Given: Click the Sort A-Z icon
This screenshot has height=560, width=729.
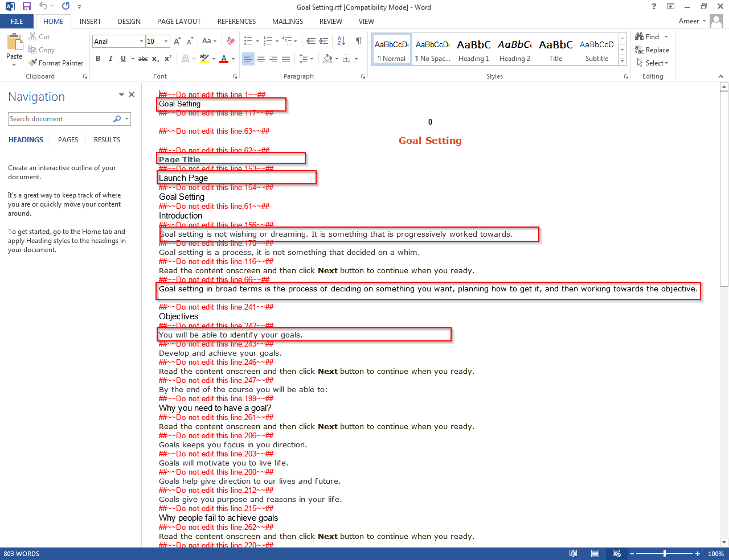Looking at the screenshot, I should click(341, 41).
